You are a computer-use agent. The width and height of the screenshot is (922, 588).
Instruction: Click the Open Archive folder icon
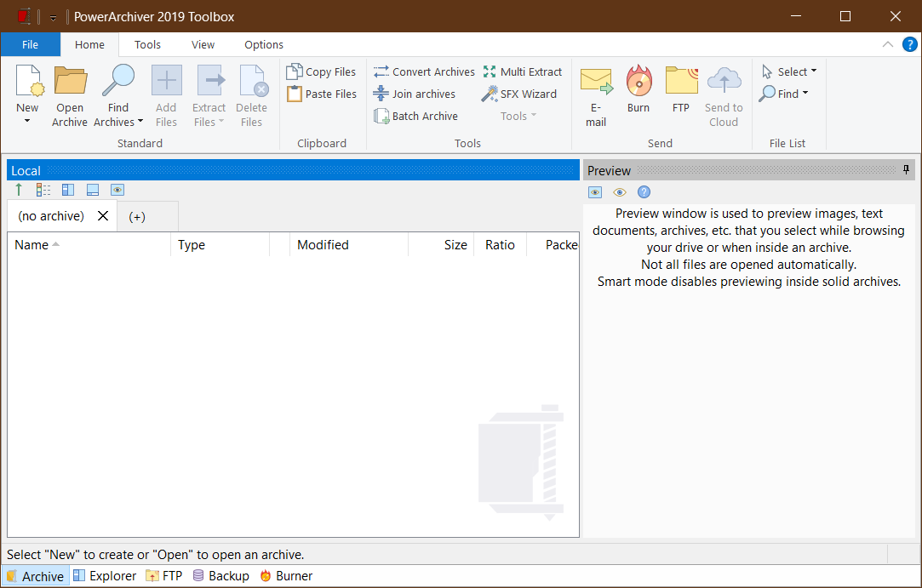coord(71,81)
